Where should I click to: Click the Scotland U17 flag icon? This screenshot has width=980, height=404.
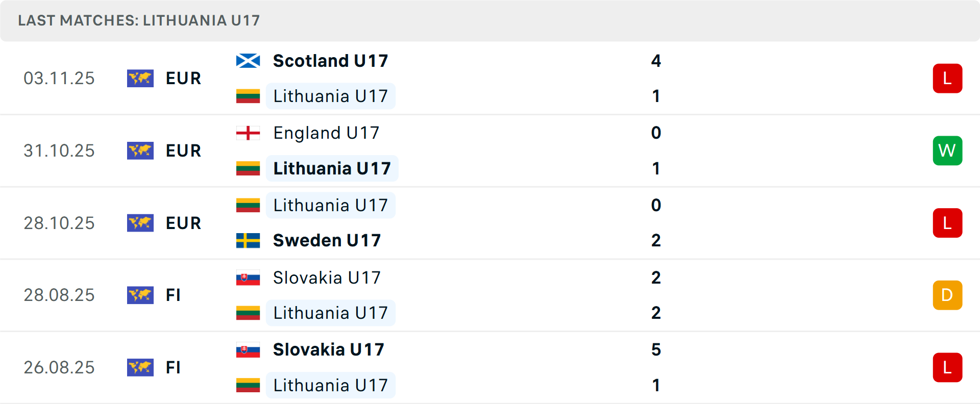coord(248,60)
